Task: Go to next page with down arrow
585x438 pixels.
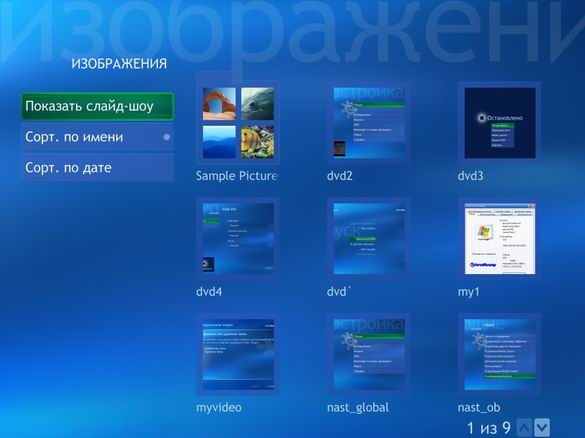Action: coord(542,428)
